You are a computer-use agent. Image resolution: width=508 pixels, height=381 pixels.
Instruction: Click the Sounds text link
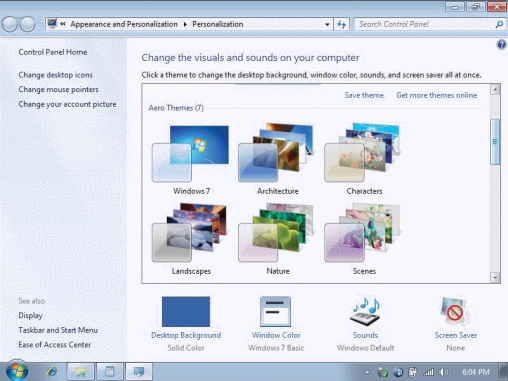(365, 335)
